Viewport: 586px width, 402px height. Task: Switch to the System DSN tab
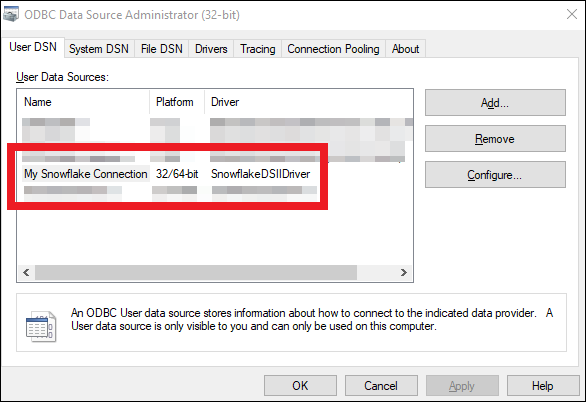[99, 49]
